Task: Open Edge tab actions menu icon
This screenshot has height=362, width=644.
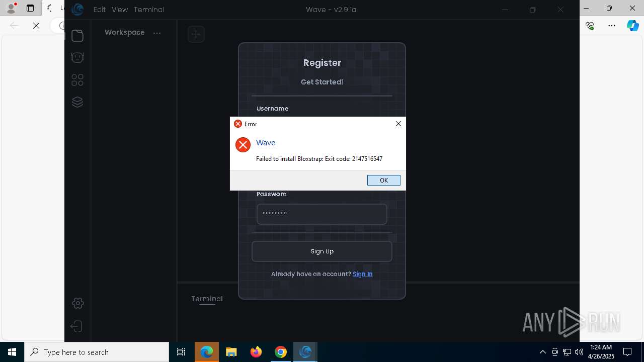Action: point(30,8)
